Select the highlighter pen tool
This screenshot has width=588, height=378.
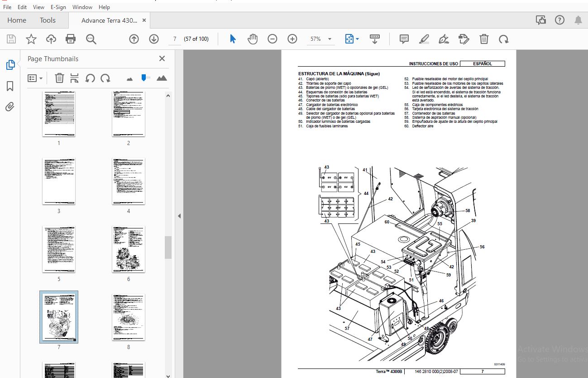(424, 39)
